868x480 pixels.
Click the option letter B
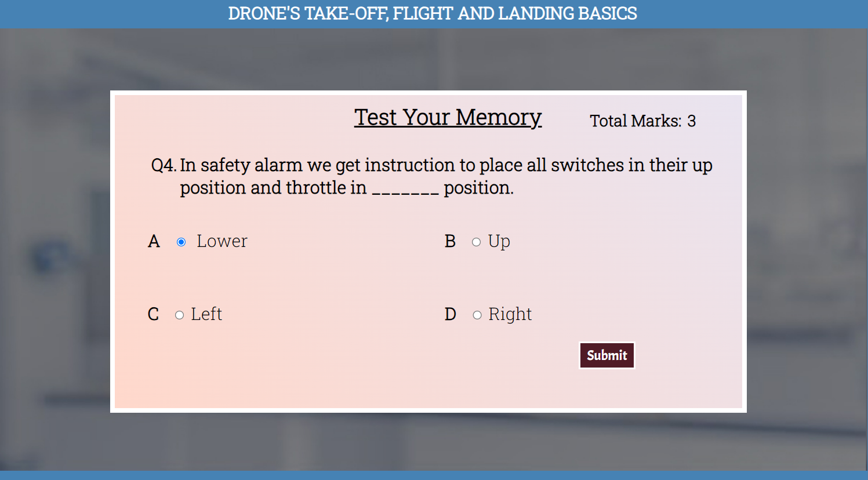(x=450, y=241)
